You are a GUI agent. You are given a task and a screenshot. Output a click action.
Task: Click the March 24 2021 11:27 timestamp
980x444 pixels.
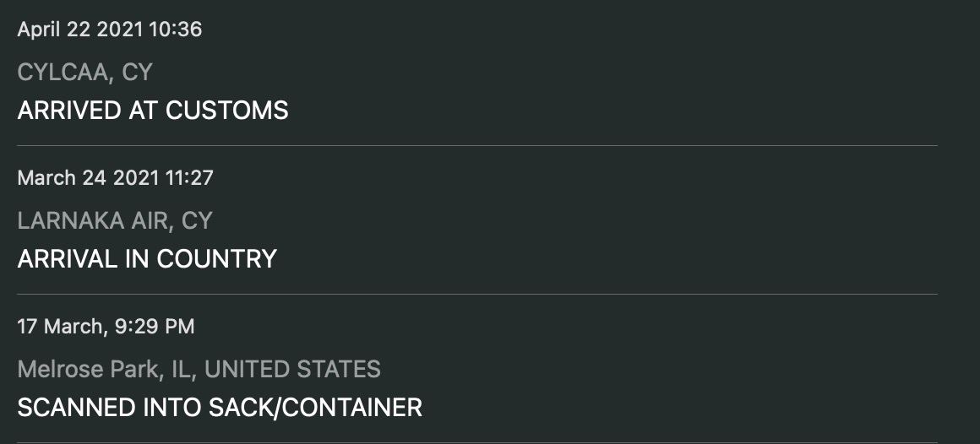click(115, 178)
